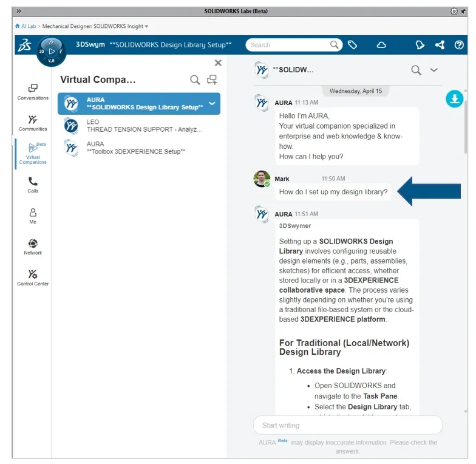Open Control Center in sidebar
The height and width of the screenshot is (464, 476).
pyautogui.click(x=33, y=278)
